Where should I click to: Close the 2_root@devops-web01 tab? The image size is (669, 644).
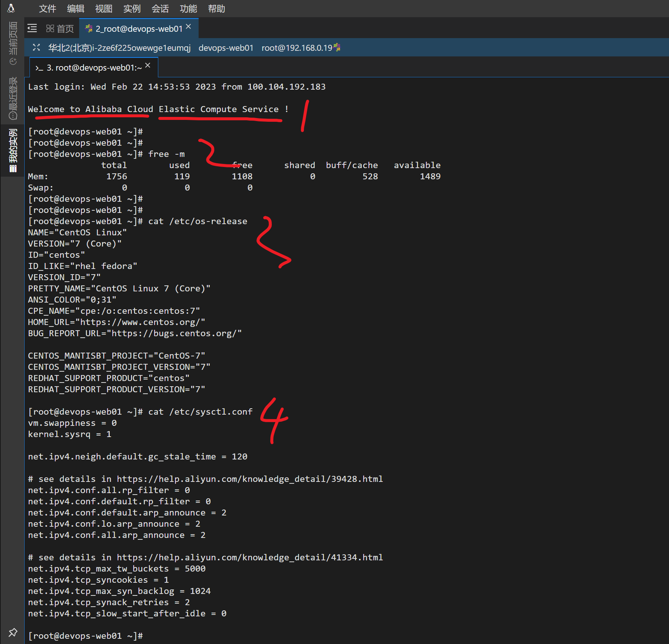[x=189, y=27]
